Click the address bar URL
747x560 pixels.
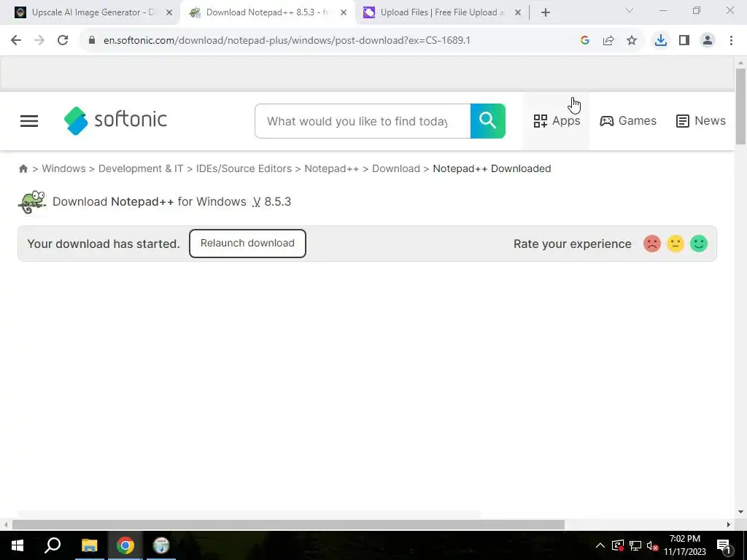(x=287, y=41)
